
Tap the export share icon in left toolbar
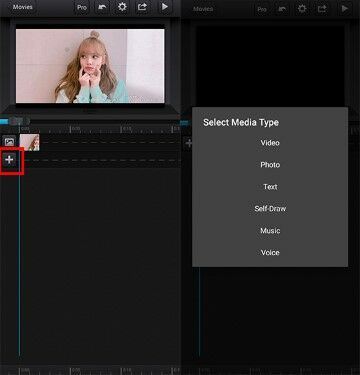coord(142,7)
